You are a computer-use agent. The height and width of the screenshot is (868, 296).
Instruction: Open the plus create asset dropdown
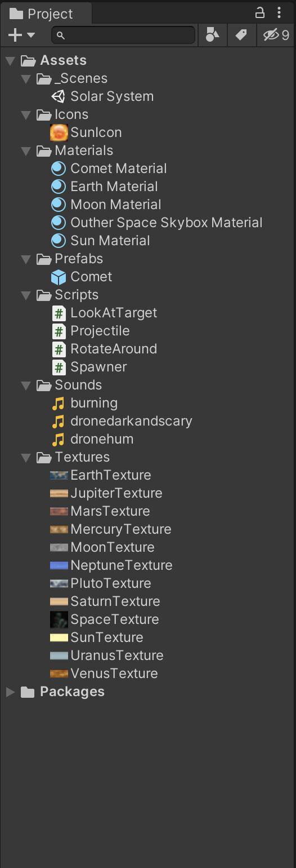pos(22,35)
